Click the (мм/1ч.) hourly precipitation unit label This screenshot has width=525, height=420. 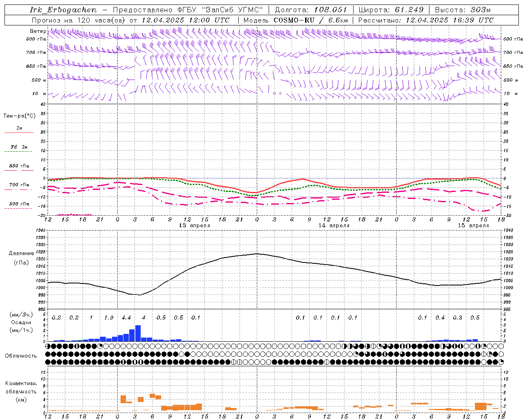(21, 330)
